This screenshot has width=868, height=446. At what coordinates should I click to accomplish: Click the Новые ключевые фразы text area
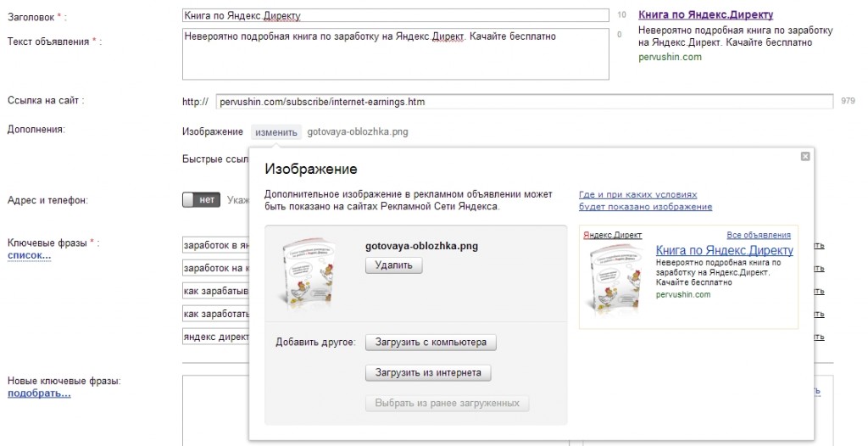(216, 410)
